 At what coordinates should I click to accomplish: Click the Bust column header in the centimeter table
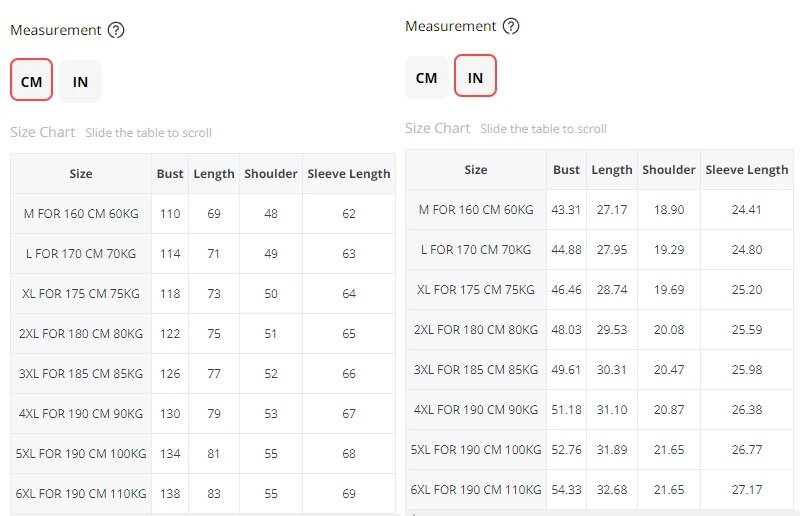coord(170,173)
